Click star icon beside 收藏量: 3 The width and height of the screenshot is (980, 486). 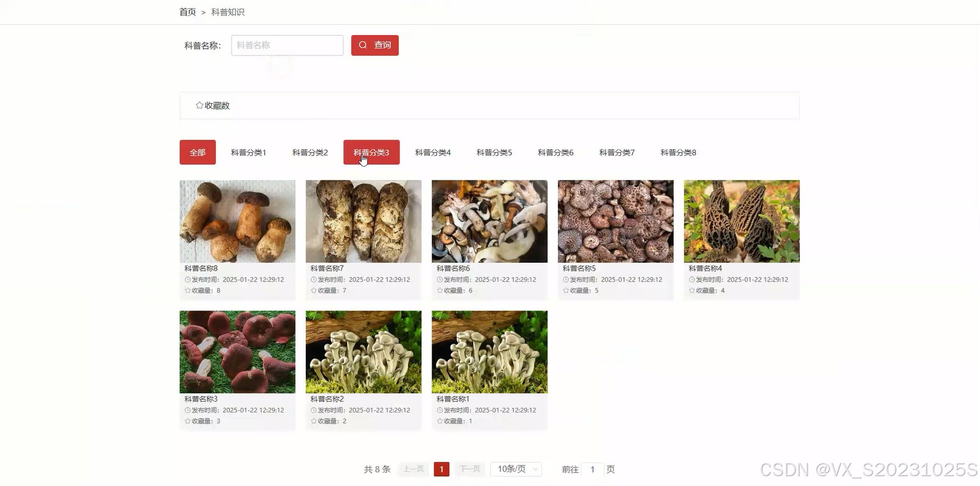(x=188, y=421)
